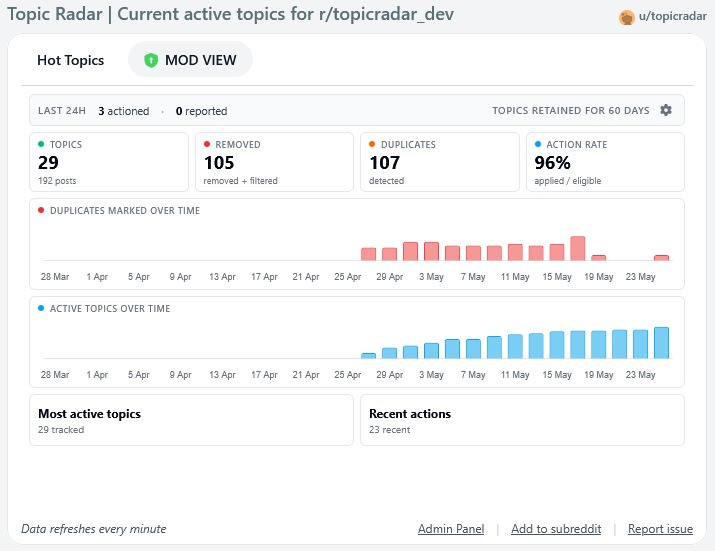Click the '28 Mar' label in duplicates chart
The height and width of the screenshot is (551, 715).
[x=55, y=276]
